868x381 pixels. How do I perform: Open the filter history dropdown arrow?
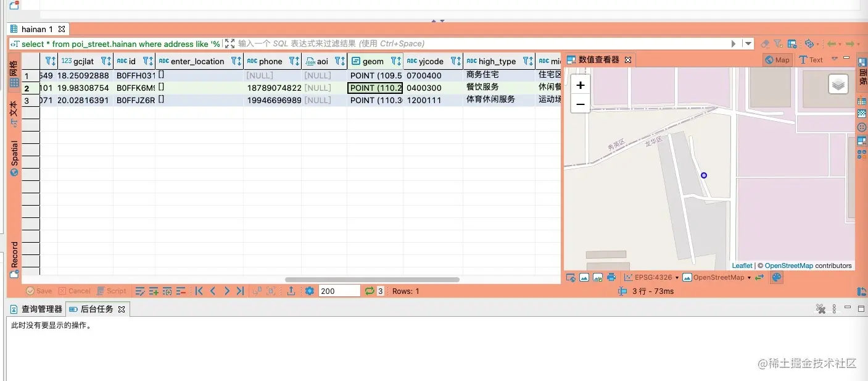click(x=748, y=44)
